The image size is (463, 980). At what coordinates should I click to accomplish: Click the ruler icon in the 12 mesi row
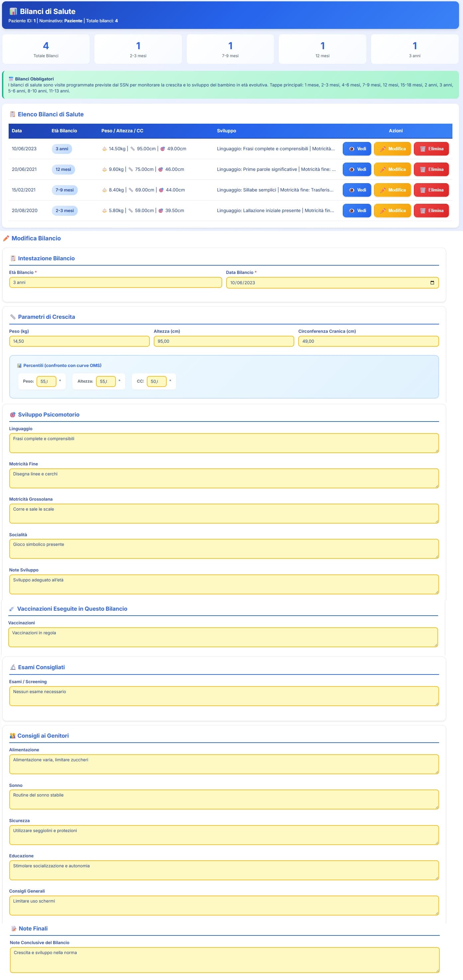[x=131, y=170]
